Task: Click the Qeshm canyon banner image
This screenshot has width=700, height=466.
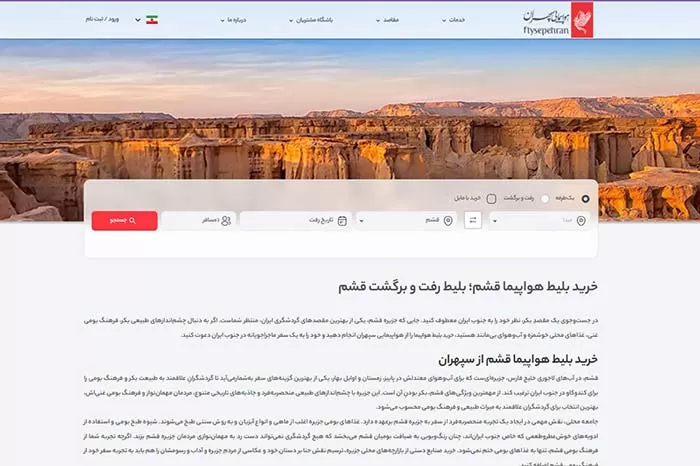Action: click(x=350, y=109)
